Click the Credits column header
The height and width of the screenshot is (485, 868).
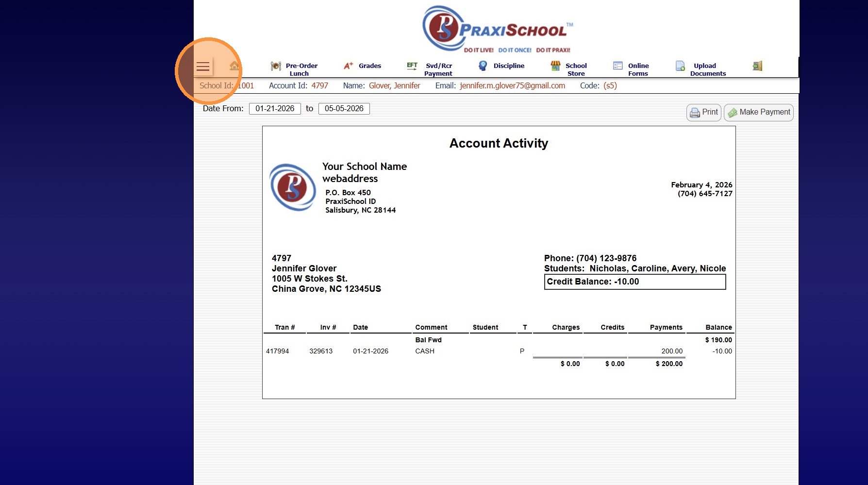613,328
